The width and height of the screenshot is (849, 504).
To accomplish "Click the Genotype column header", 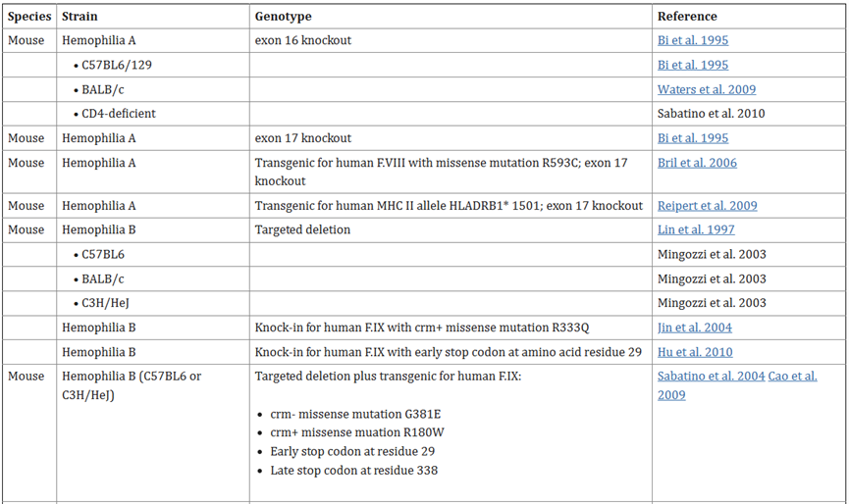I will [x=284, y=17].
